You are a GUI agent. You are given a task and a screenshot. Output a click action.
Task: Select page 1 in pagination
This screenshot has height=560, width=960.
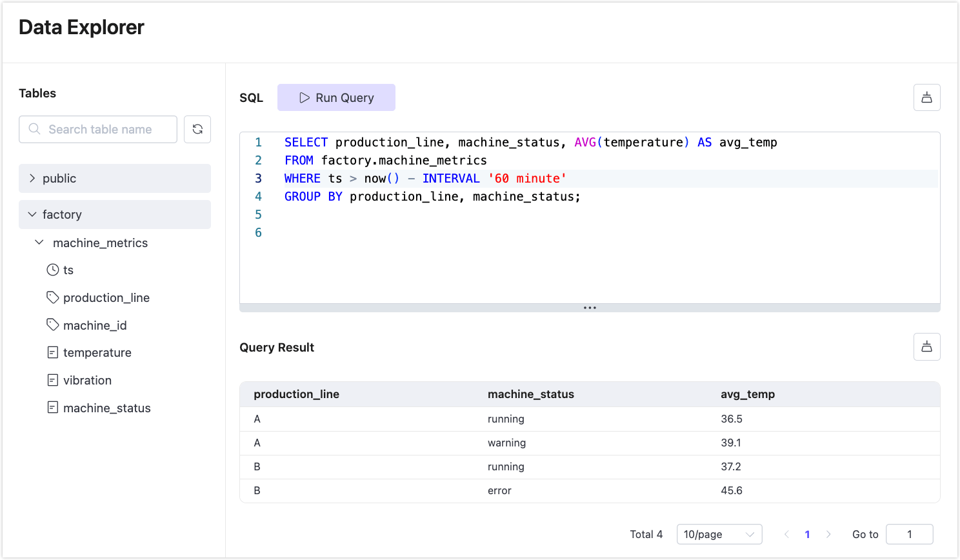click(807, 534)
